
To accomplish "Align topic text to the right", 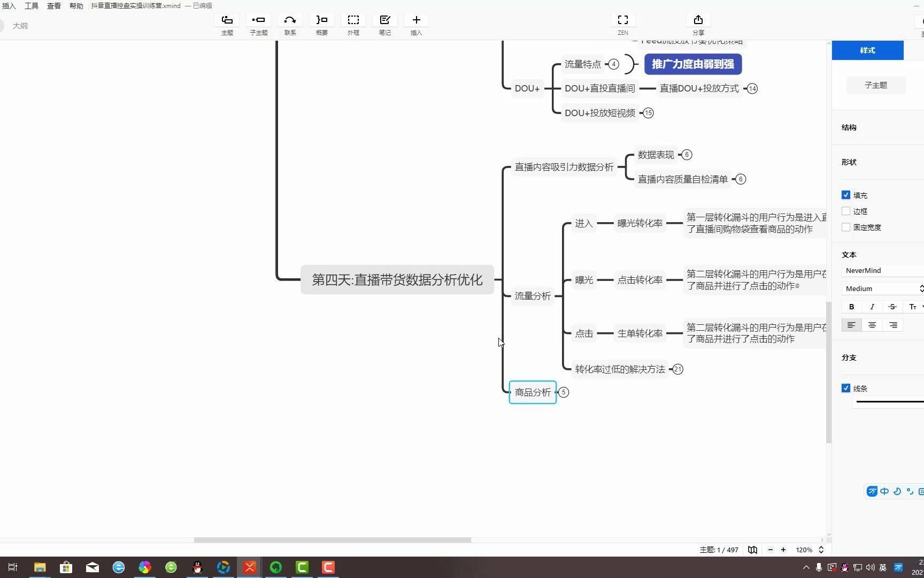I will (x=893, y=325).
